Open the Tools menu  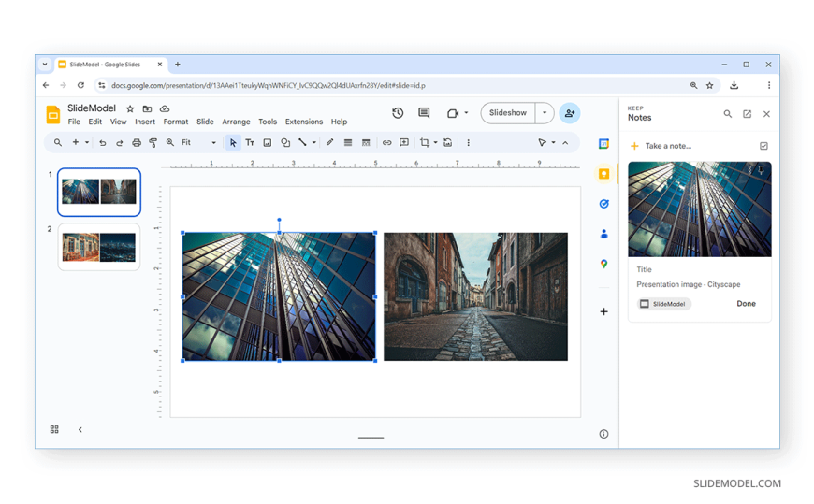[268, 122]
